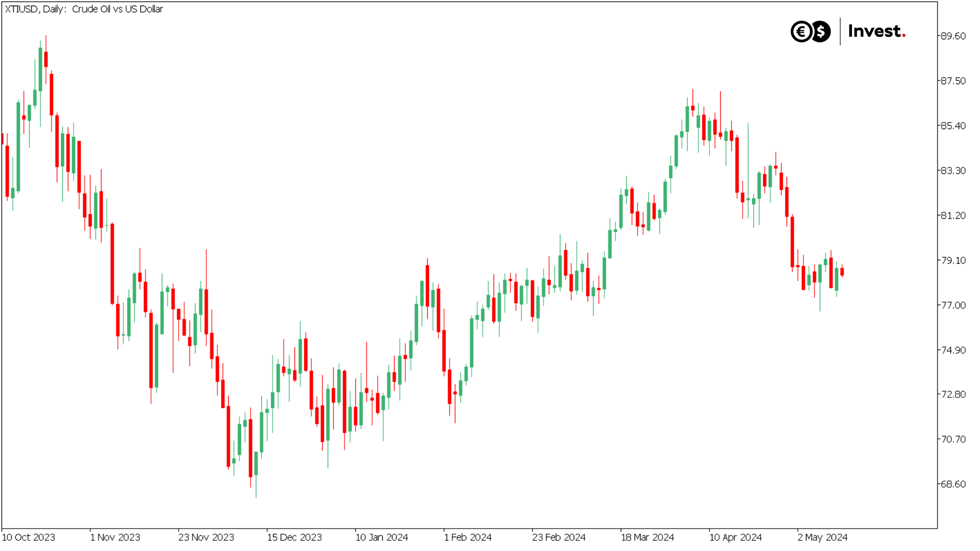
Task: Click the euro-dollar coin logo icon
Action: click(811, 32)
